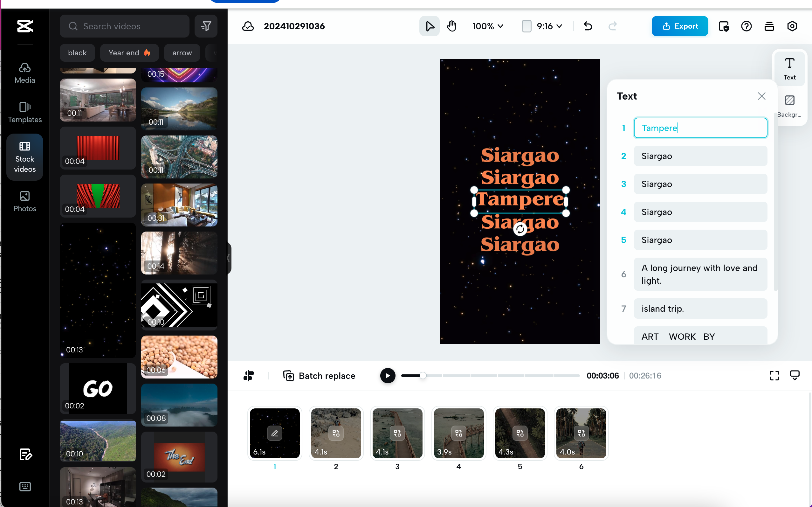Image resolution: width=812 pixels, height=507 pixels.
Task: Switch to the Photos tab
Action: click(25, 201)
